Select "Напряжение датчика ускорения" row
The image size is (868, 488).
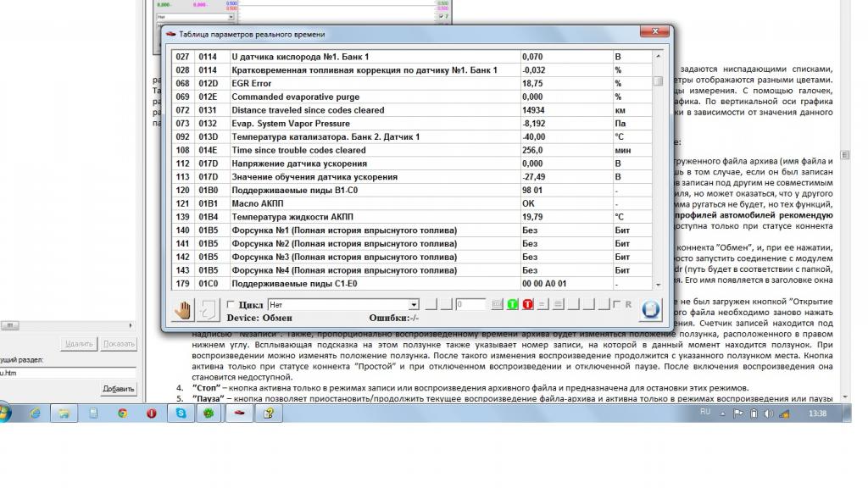tap(412, 164)
